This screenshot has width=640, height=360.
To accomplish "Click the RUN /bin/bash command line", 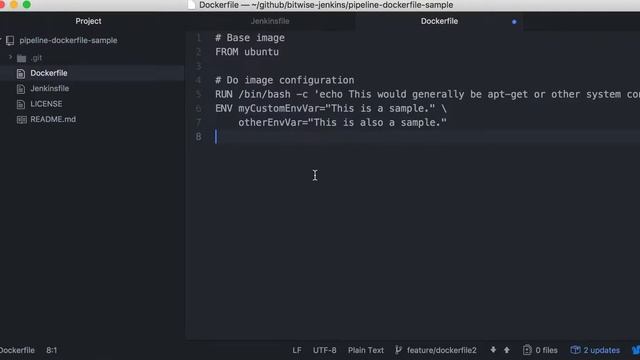I will 427,94.
